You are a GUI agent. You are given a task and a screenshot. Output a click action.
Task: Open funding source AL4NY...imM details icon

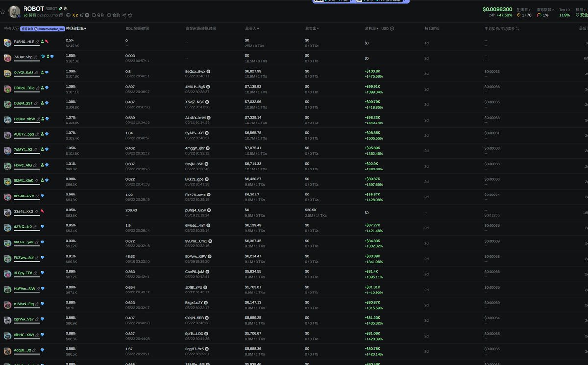click(209, 118)
